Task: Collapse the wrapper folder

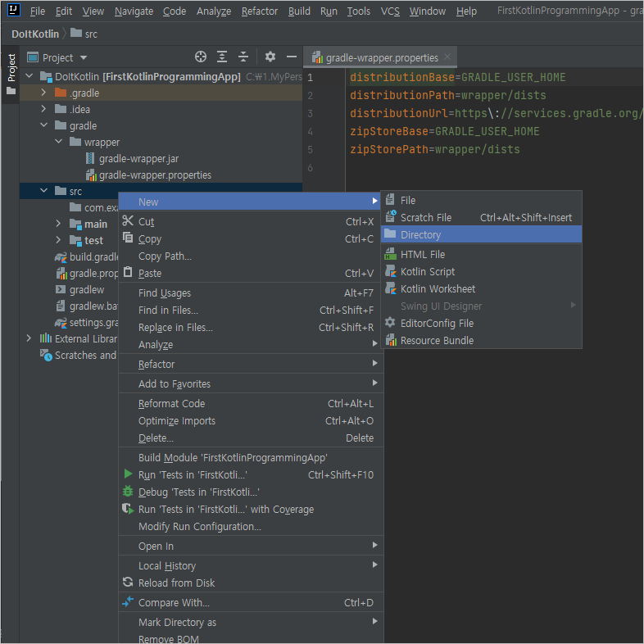Action: coord(59,141)
